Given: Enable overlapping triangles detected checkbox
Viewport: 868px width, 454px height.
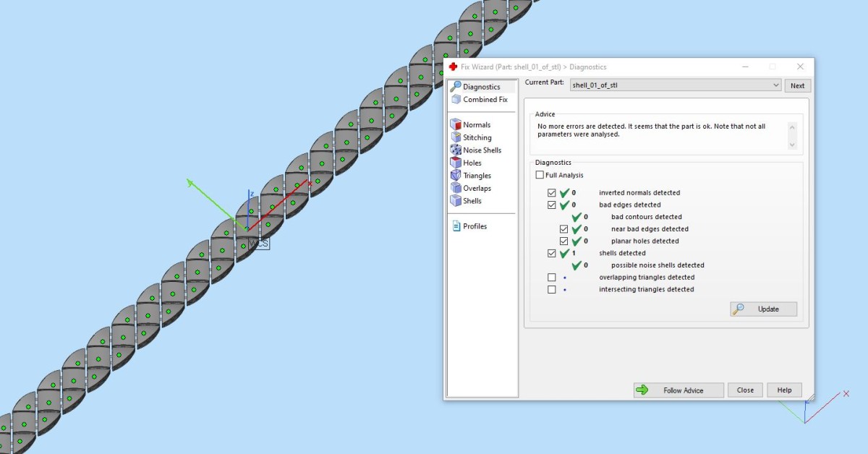Looking at the screenshot, I should click(552, 278).
